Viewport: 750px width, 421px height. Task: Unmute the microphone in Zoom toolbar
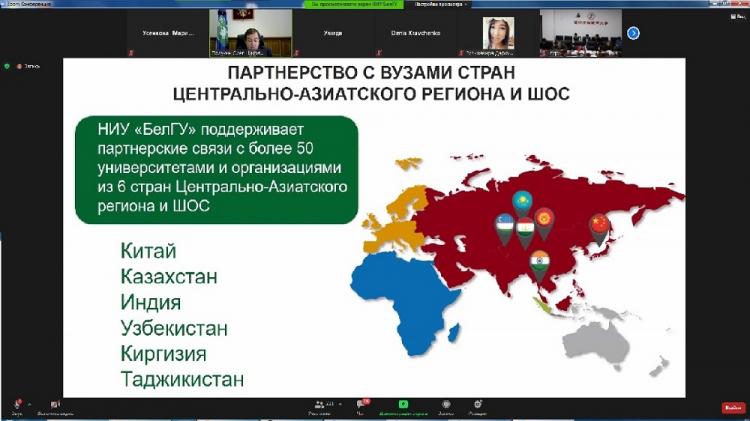[x=17, y=405]
